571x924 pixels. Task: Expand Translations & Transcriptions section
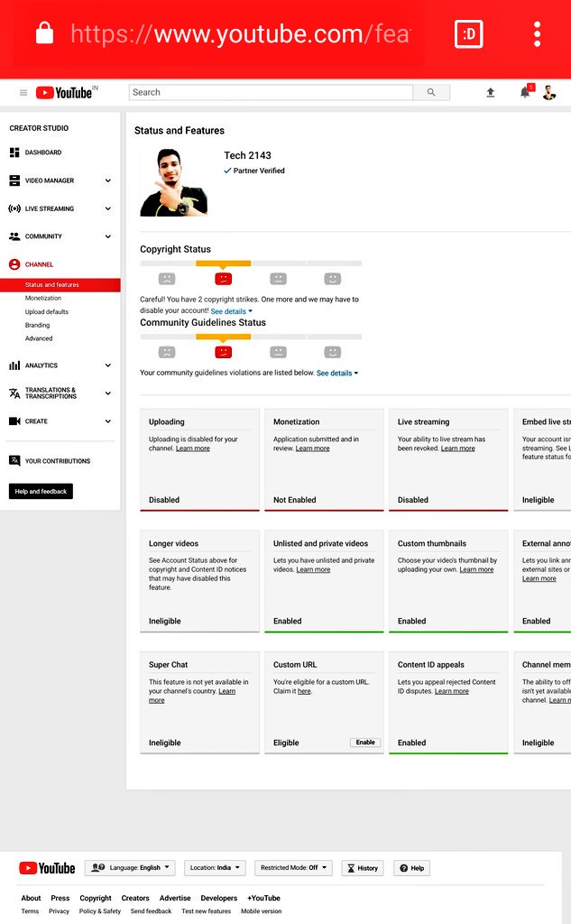pos(108,393)
